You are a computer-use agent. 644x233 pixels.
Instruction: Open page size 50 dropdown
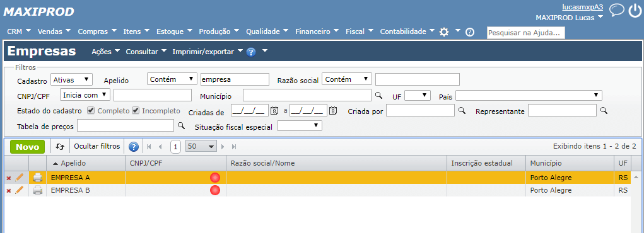pos(201,147)
